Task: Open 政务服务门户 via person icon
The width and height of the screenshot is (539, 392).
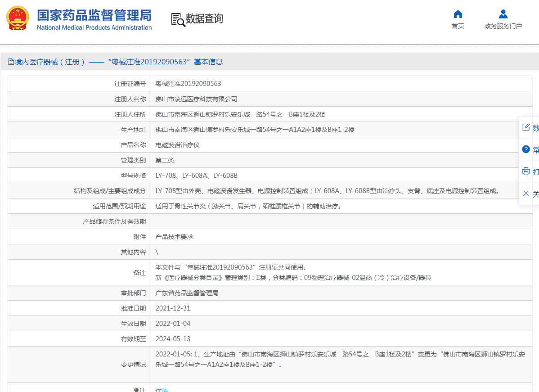Action: tap(503, 14)
